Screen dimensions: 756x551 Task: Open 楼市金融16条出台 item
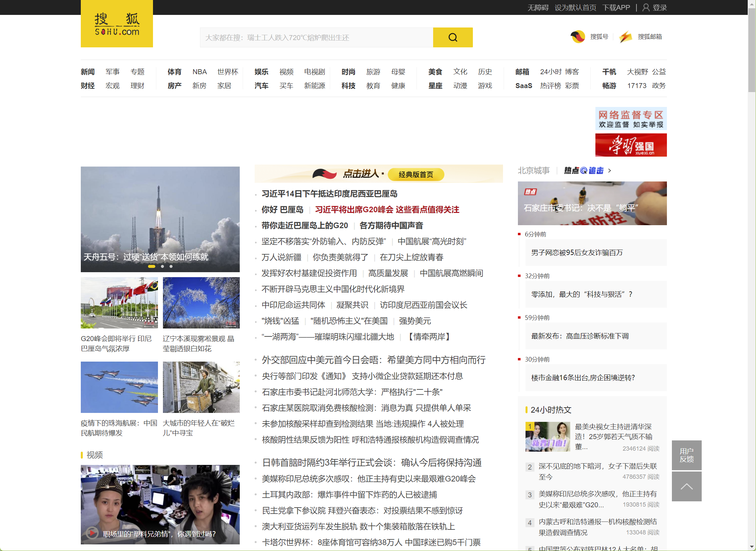(583, 377)
